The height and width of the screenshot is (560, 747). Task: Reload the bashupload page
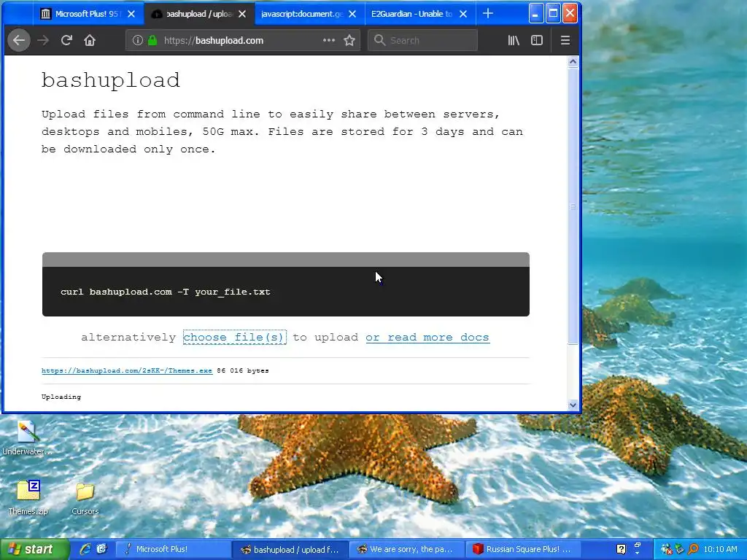(x=66, y=41)
